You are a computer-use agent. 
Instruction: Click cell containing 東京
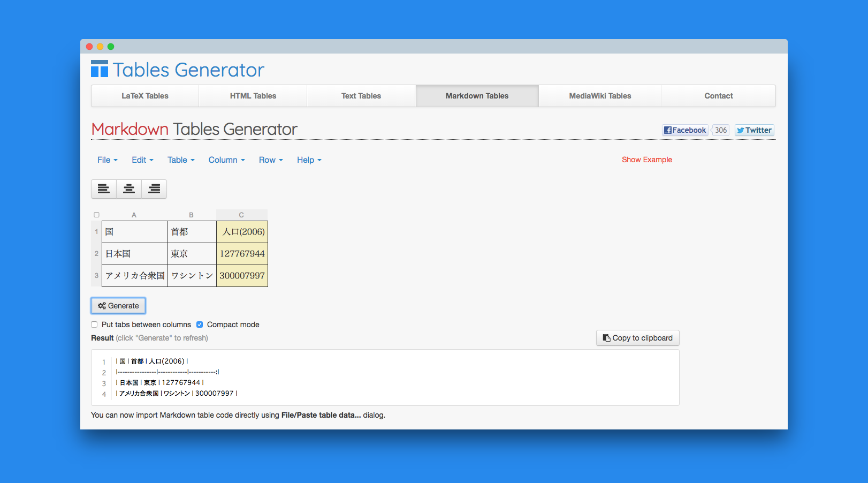point(192,254)
